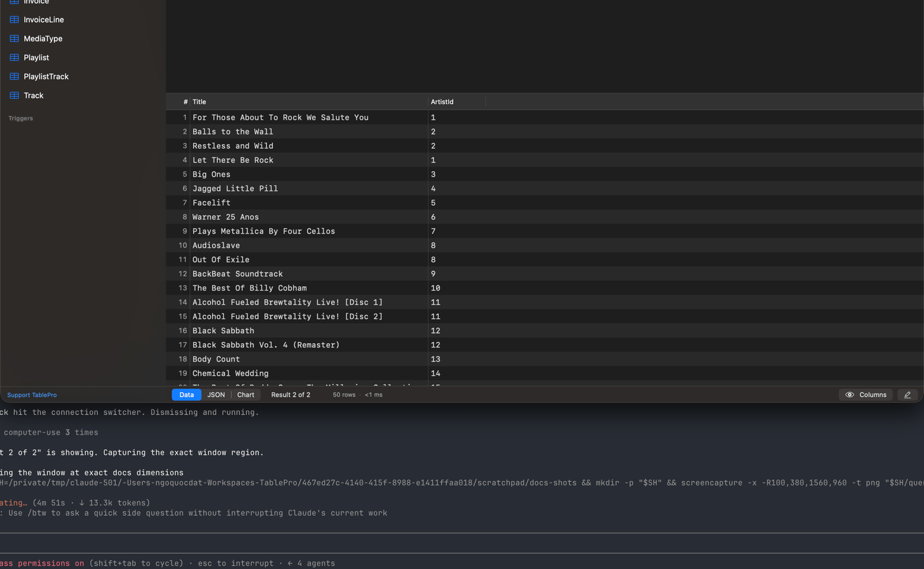Screen dimensions: 924x569
Task: Click terminal hint about /btw side question
Action: click(194, 513)
